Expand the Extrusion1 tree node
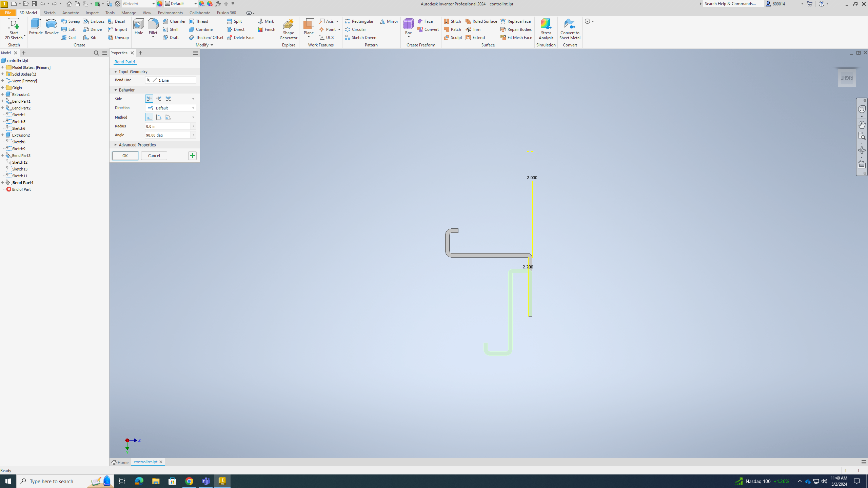 tap(3, 94)
